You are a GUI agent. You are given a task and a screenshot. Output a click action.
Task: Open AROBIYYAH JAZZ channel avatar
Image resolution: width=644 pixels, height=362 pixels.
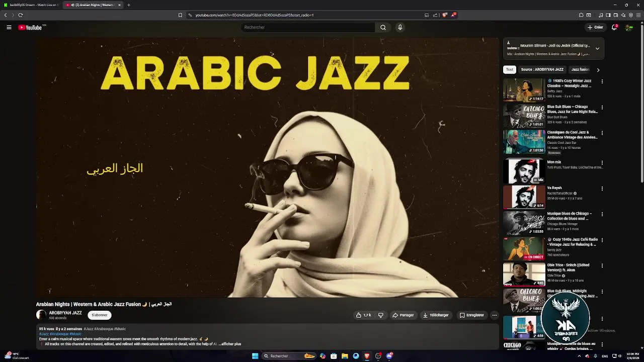(41, 315)
